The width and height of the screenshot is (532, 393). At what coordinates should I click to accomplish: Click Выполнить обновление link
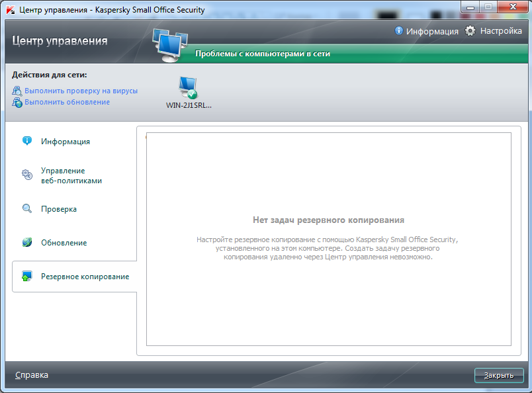point(67,102)
